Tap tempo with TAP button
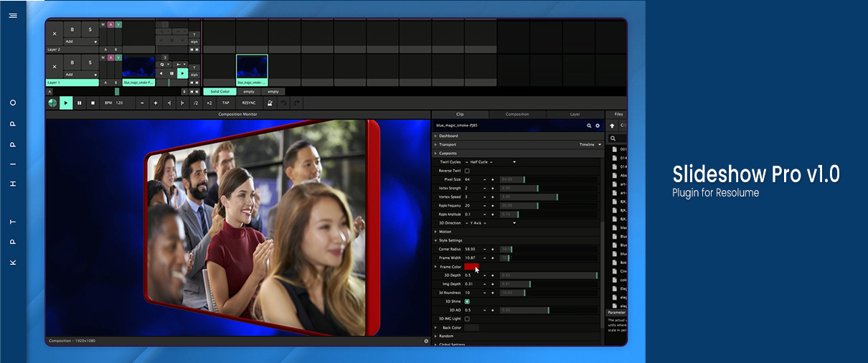 tap(226, 103)
